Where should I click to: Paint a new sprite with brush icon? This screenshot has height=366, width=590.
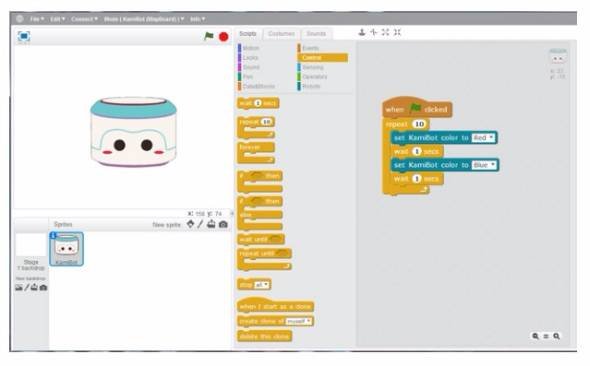click(201, 224)
